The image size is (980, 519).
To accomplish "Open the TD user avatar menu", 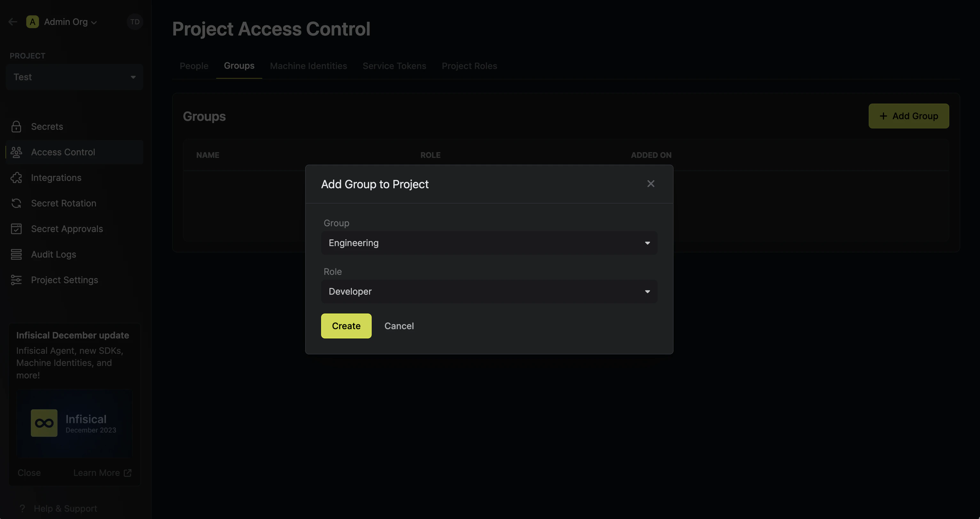I will click(x=135, y=22).
